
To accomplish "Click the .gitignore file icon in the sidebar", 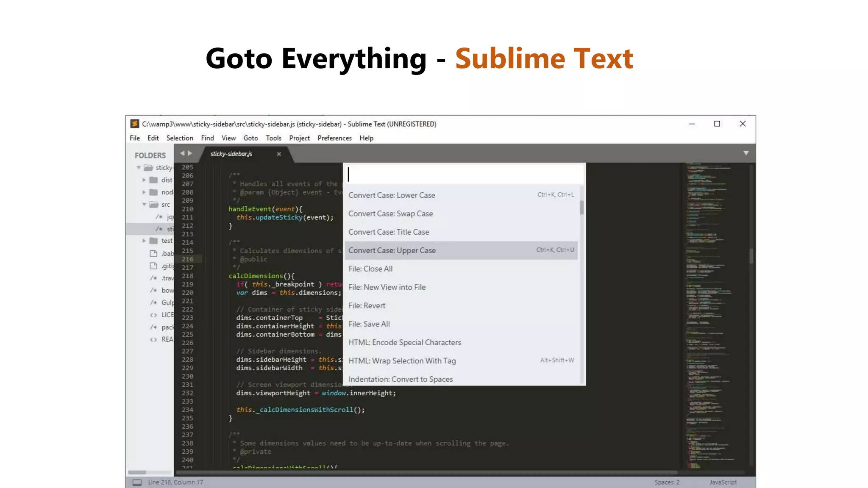I will [x=153, y=266].
